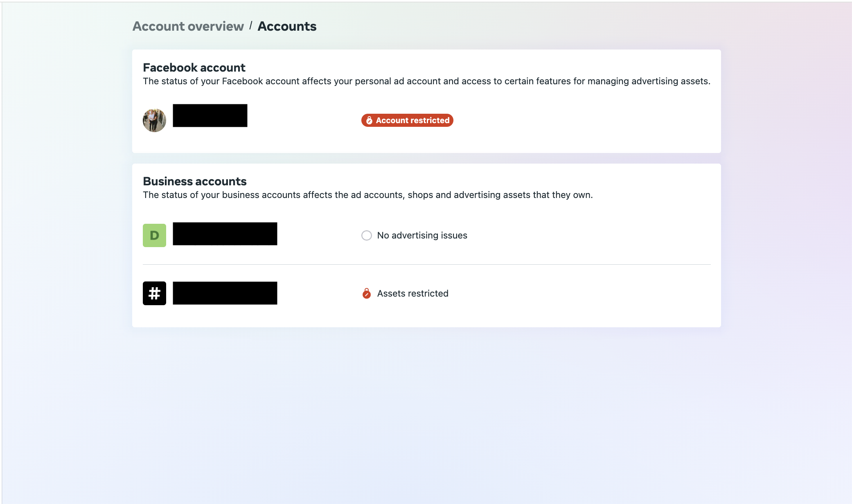This screenshot has width=852, height=504.
Task: Click the redacted Facebook account name field
Action: coord(210,115)
